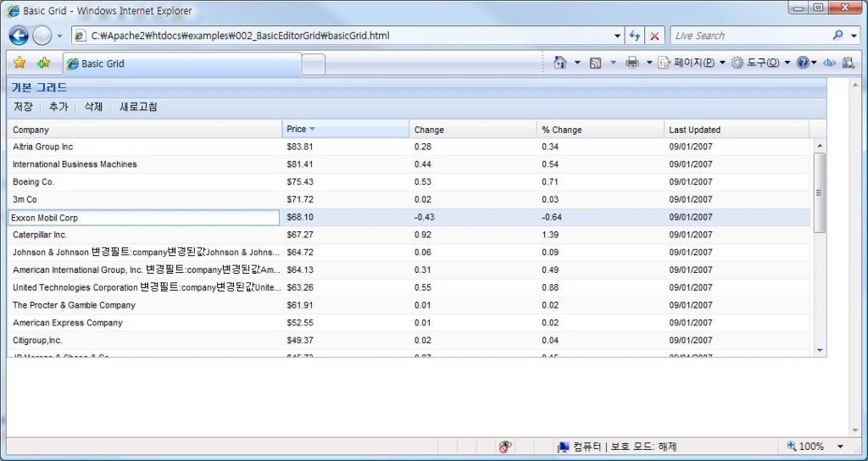Click the 삭제 (Delete) grid button

click(93, 107)
